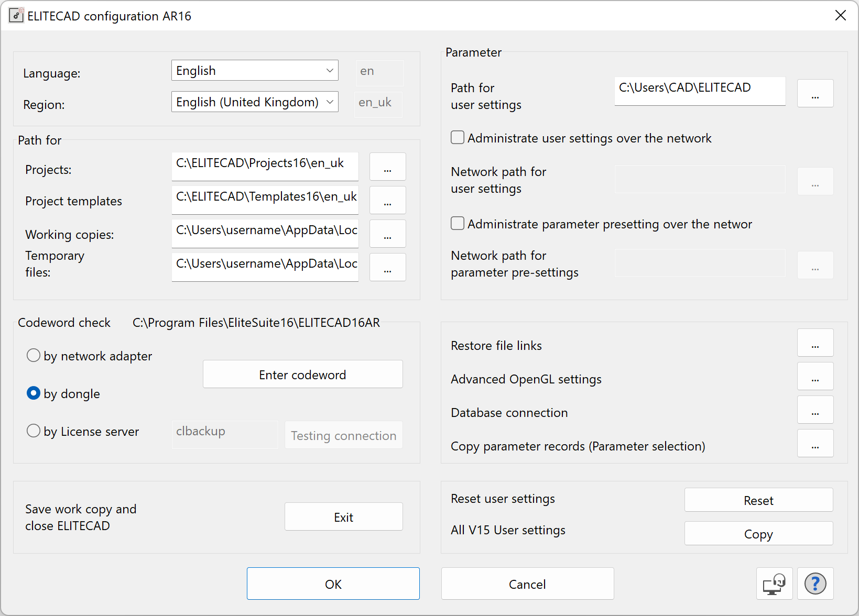
Task: Click the Temporary files path field
Action: point(265,267)
